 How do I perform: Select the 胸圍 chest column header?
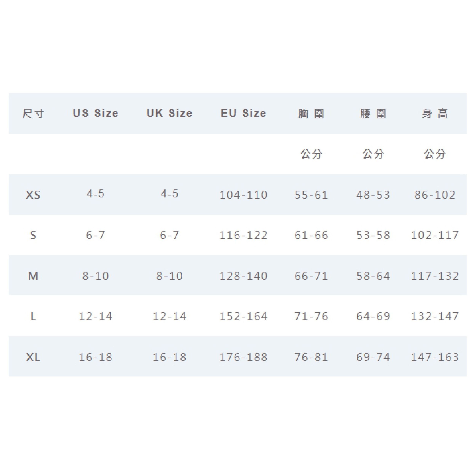coord(311,114)
